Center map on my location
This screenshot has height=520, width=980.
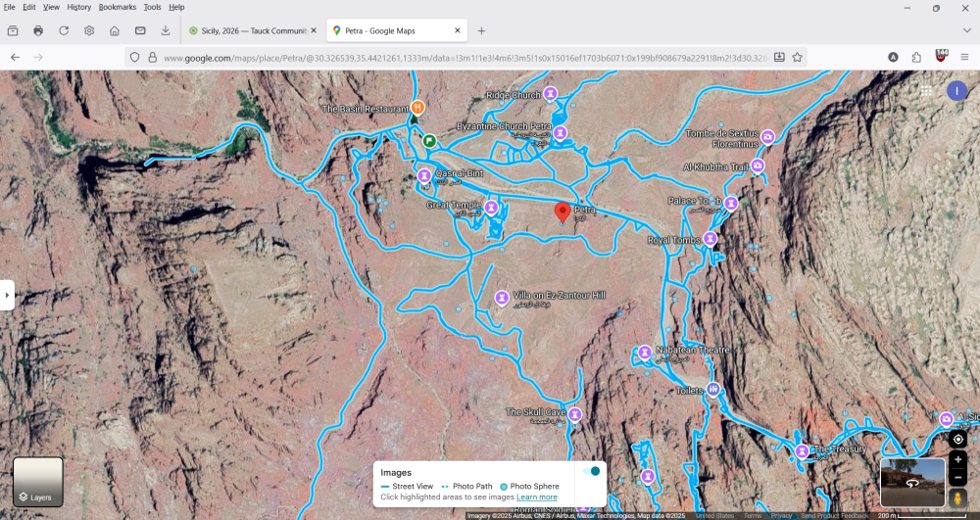click(x=958, y=439)
